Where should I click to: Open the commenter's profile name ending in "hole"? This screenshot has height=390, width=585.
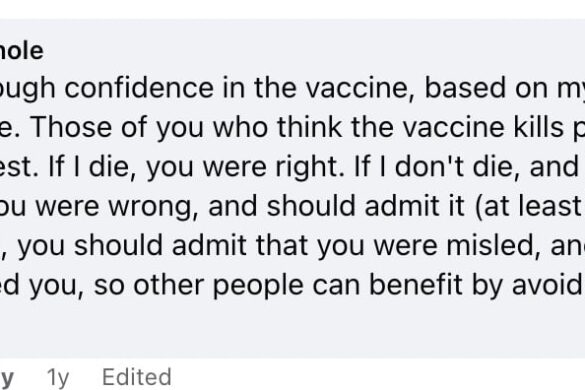click(x=22, y=51)
